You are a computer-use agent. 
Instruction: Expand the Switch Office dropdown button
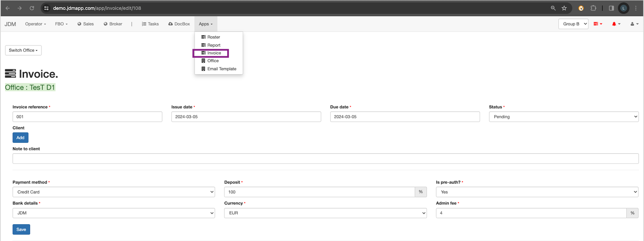(23, 50)
